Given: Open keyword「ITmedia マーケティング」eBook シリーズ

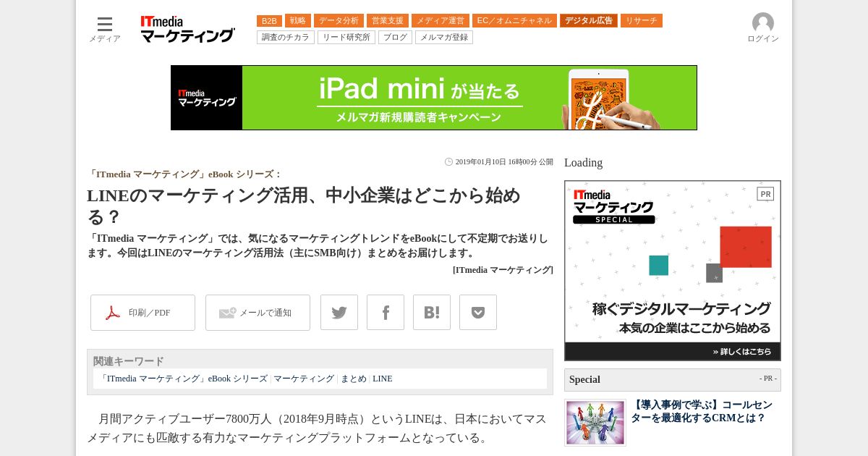Looking at the screenshot, I should pyautogui.click(x=183, y=379).
